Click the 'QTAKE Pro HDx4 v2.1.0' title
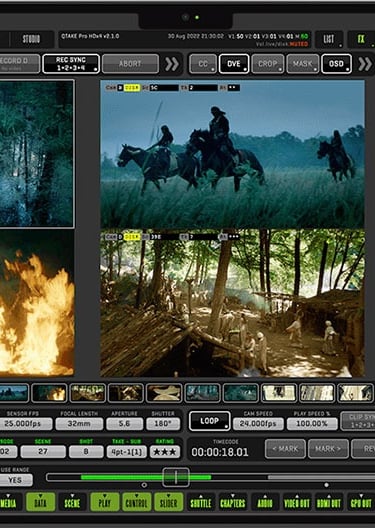The width and height of the screenshot is (375, 528). (90, 36)
